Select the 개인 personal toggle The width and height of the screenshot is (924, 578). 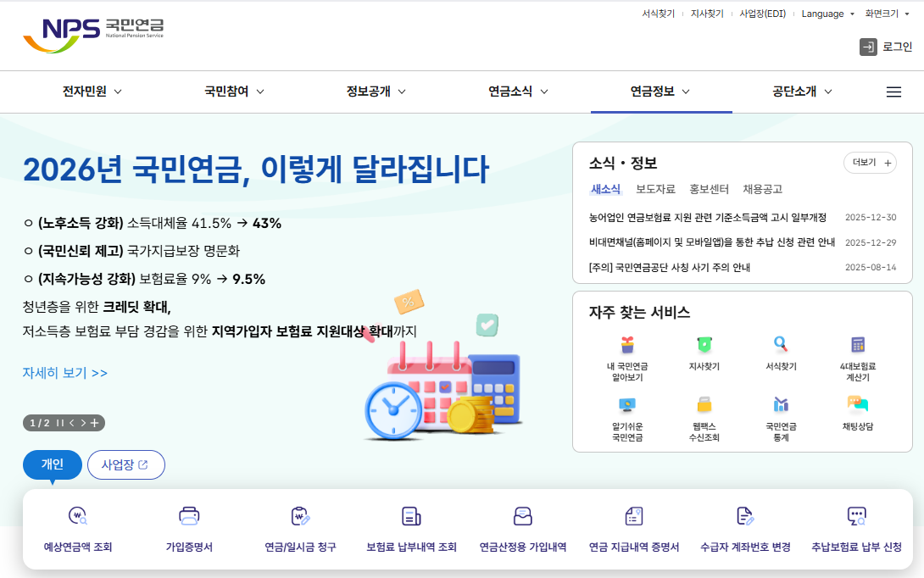(52, 464)
